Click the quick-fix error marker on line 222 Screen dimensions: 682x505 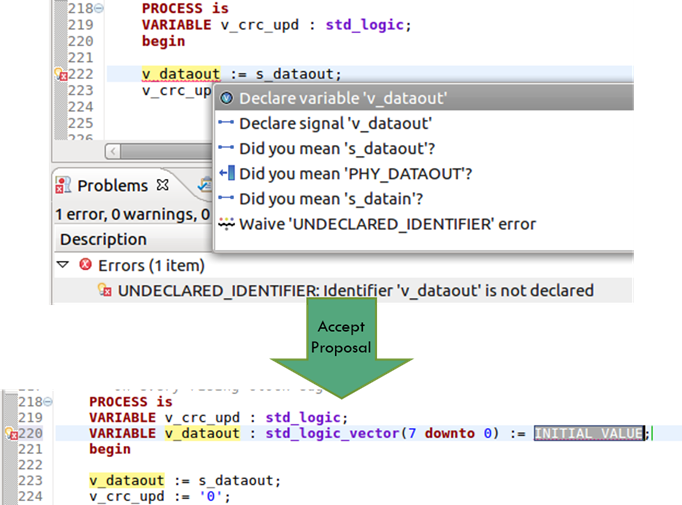[x=60, y=74]
